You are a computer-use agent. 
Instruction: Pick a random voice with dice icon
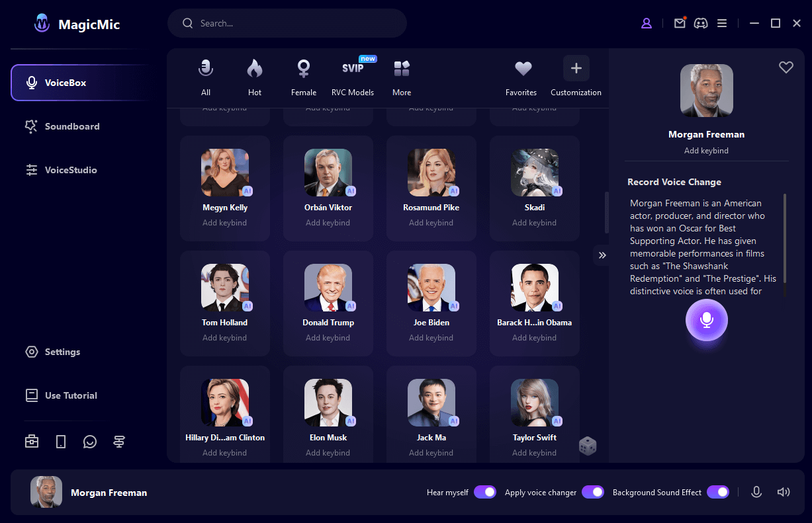pos(588,446)
